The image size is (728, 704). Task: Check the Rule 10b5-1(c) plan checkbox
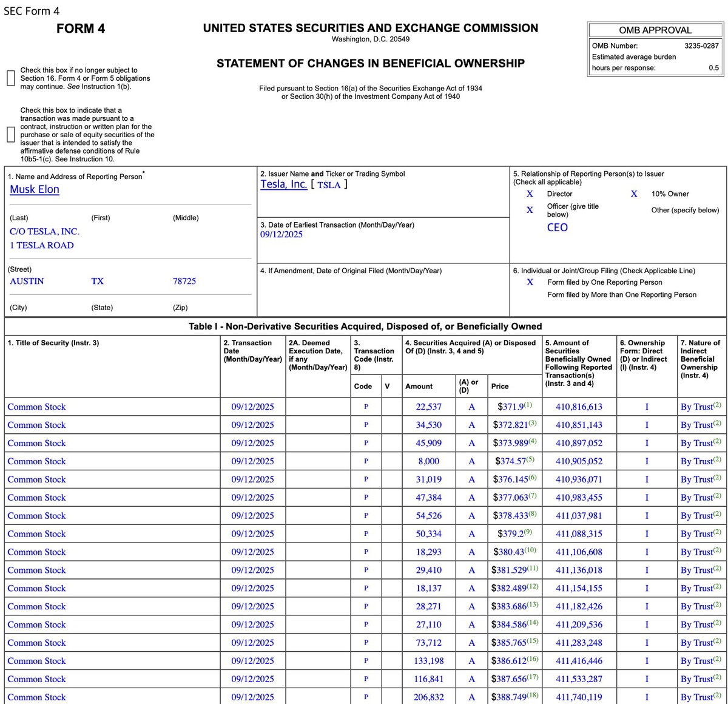pos(10,134)
